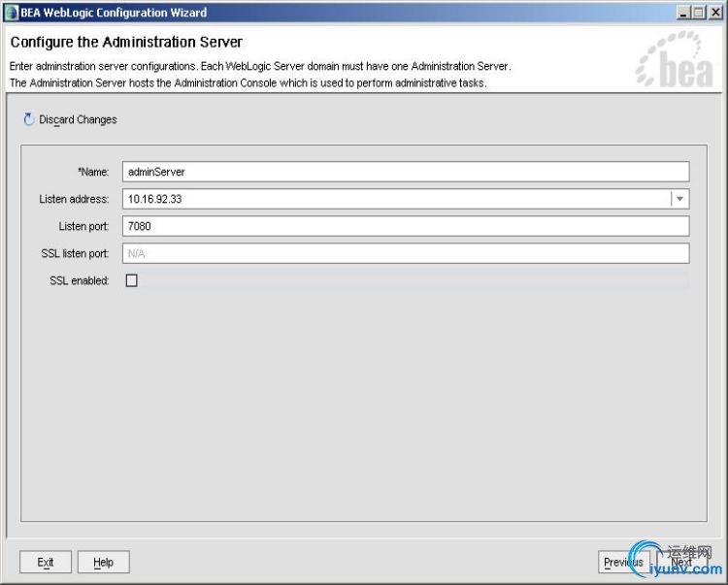Click the Exit button
This screenshot has width=728, height=585.
click(46, 563)
